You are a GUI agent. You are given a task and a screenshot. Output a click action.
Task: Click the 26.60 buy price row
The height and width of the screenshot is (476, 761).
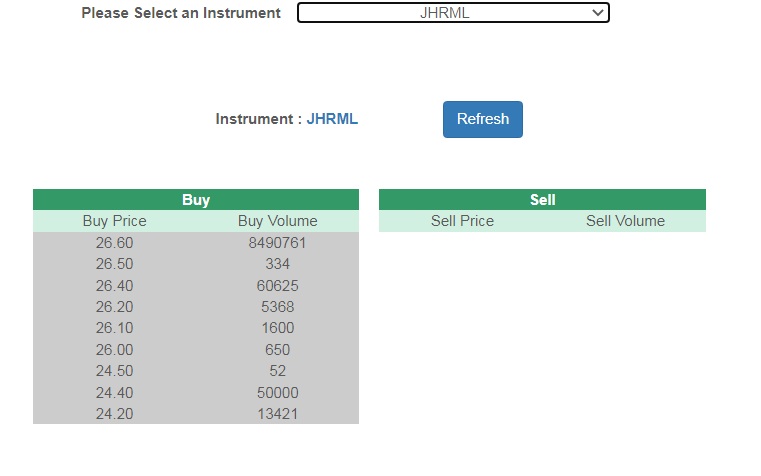114,243
